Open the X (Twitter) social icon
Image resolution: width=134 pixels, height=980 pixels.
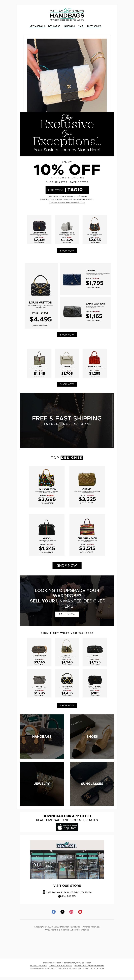tap(62, 912)
